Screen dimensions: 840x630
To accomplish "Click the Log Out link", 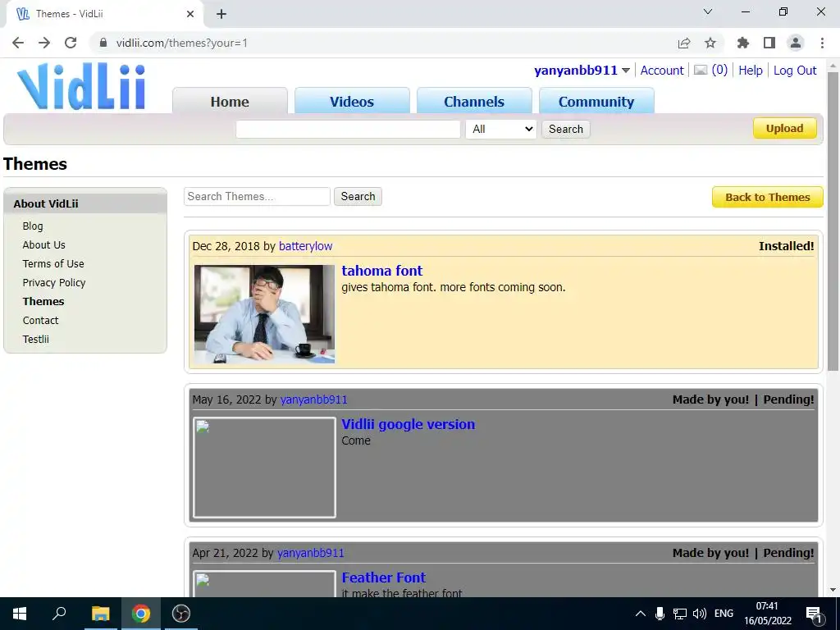I will pos(795,71).
